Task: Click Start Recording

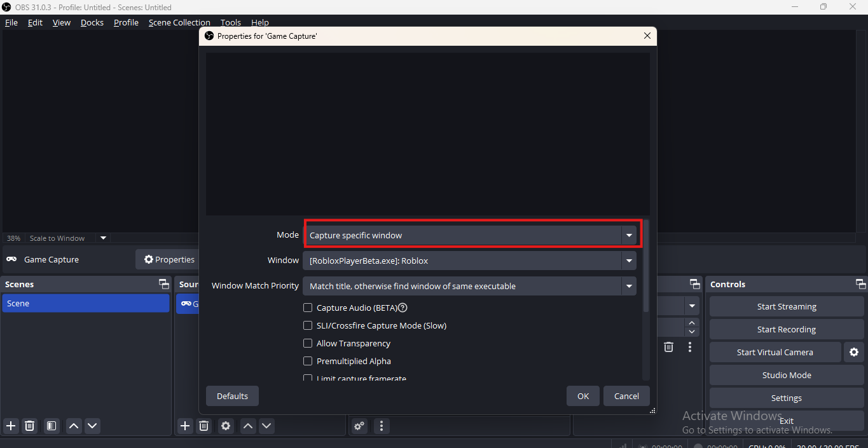Action: [x=787, y=329]
